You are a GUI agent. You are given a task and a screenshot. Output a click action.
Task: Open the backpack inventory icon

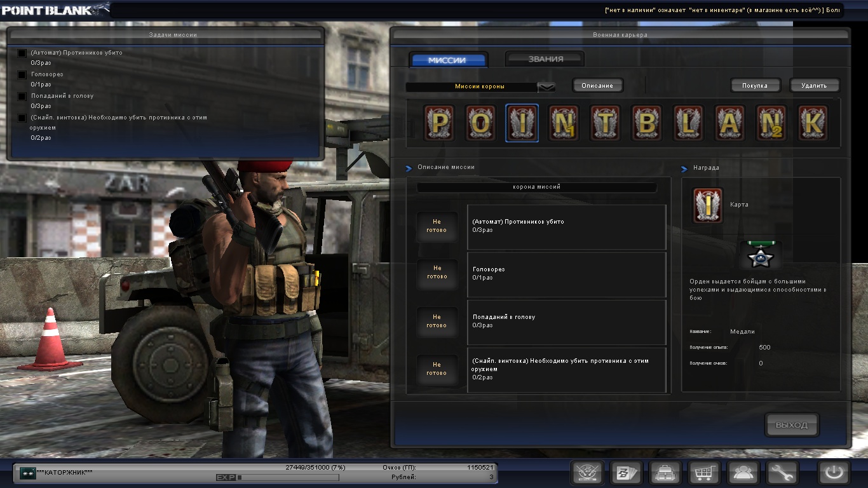coord(665,473)
